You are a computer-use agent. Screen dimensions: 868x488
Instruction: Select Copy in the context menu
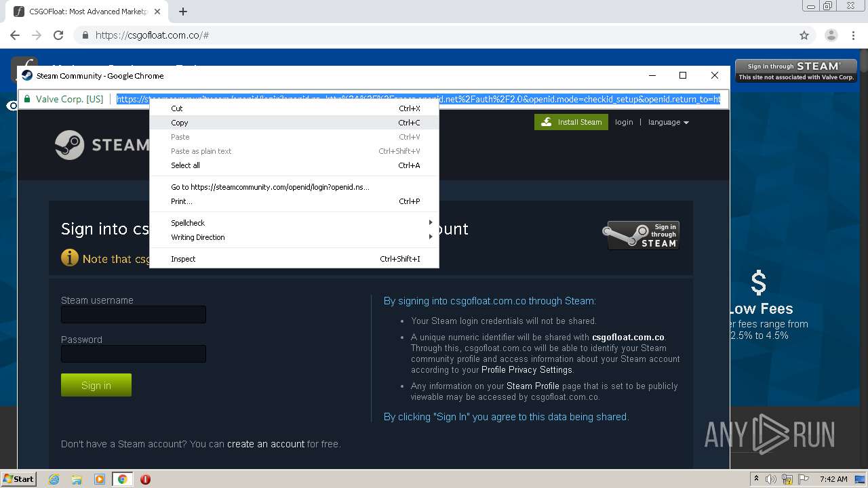[x=294, y=123]
